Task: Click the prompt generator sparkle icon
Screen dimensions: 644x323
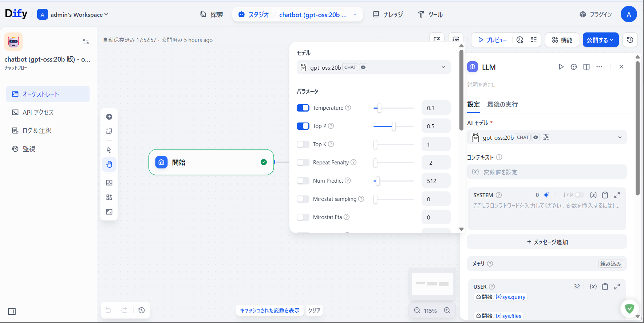Action: (546, 195)
